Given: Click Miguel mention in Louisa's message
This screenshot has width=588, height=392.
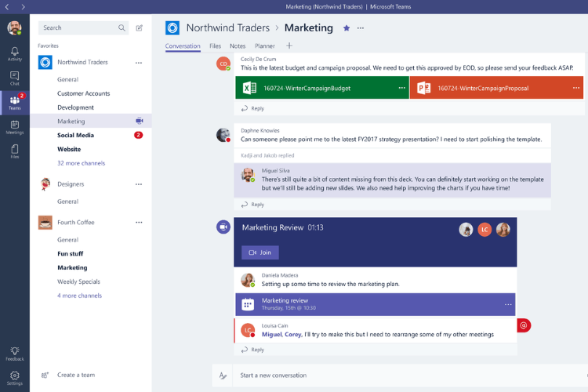Looking at the screenshot, I should (x=271, y=334).
